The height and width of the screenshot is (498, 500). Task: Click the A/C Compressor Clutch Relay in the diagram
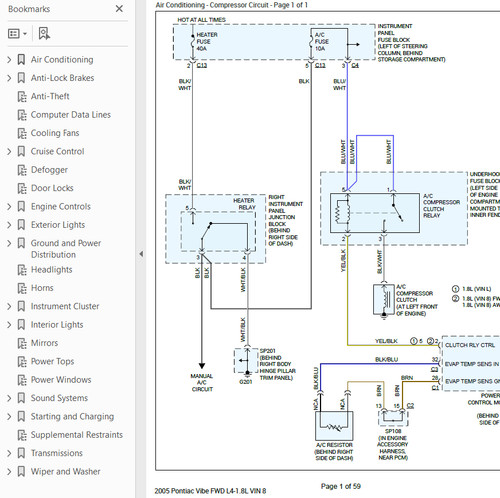pyautogui.click(x=375, y=213)
